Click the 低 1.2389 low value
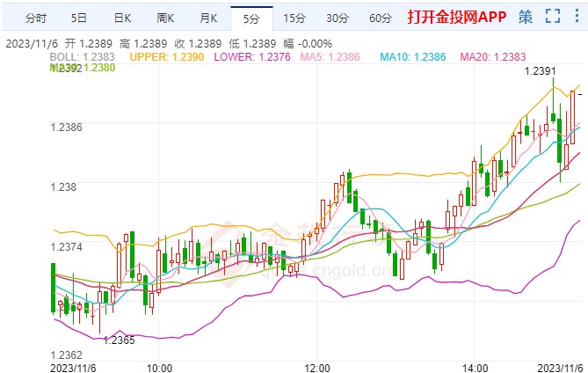This screenshot has height=373, width=588. (x=252, y=44)
